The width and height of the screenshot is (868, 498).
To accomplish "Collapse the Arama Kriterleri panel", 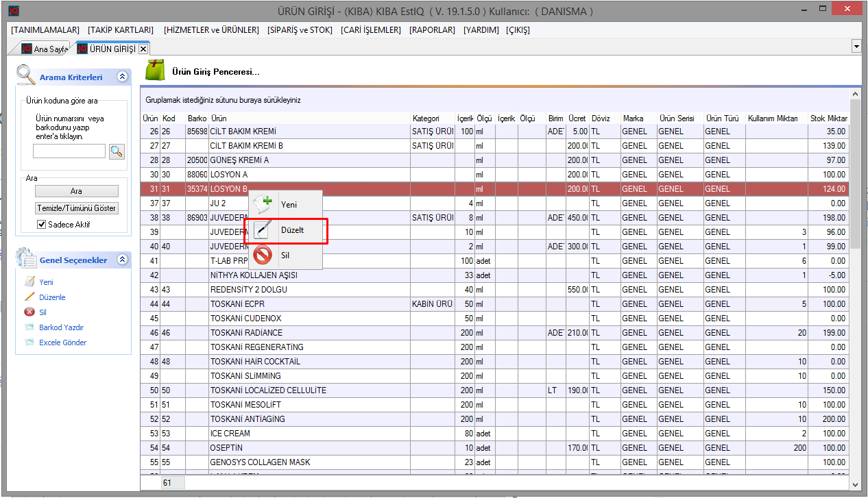I will point(122,77).
